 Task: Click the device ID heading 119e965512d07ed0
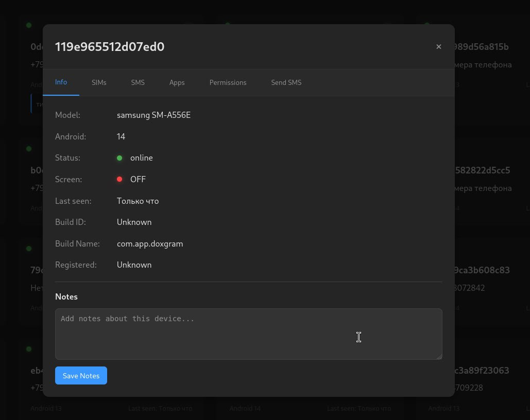coord(110,47)
